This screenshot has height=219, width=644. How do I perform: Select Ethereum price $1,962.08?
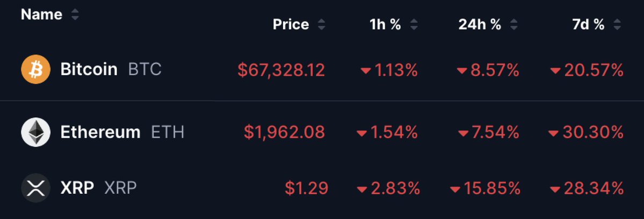pos(284,132)
